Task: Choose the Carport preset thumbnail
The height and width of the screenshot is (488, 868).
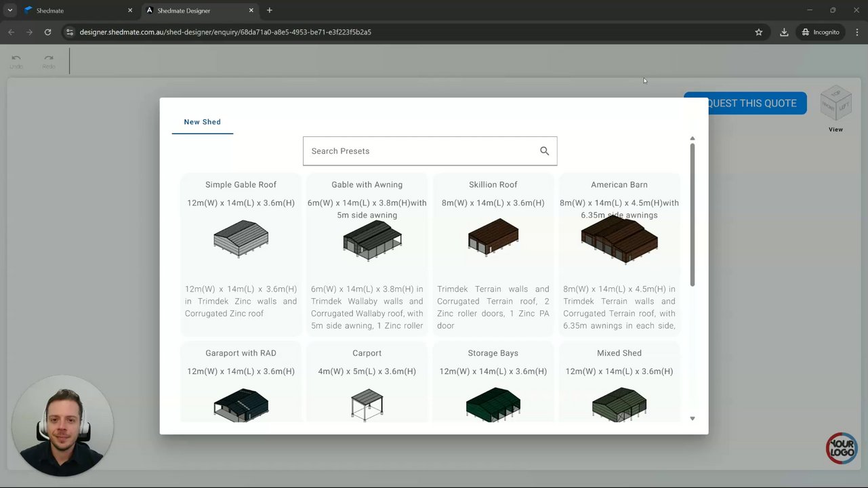Action: click(x=367, y=405)
